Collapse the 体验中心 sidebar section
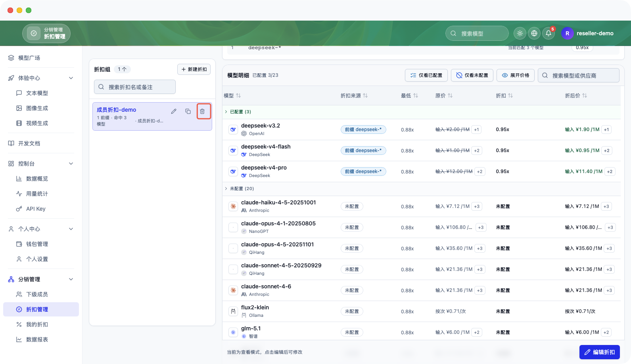This screenshot has height=364, width=631. point(71,78)
